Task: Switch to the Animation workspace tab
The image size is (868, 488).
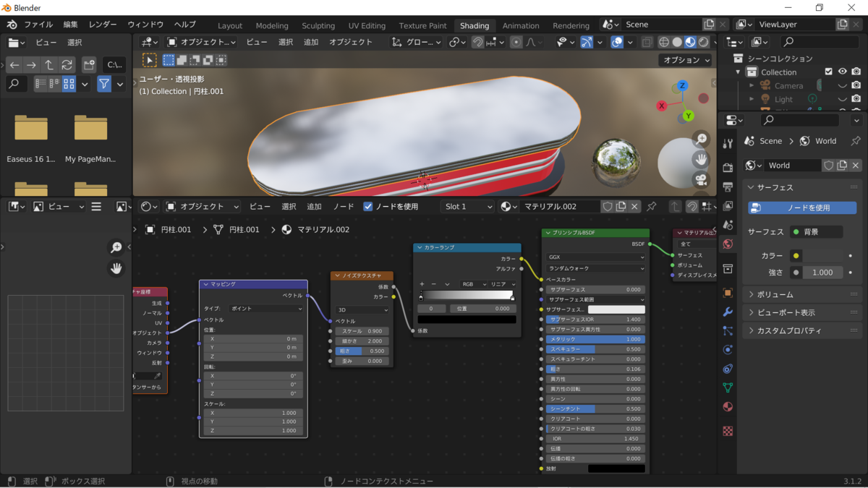Action: 521,25
